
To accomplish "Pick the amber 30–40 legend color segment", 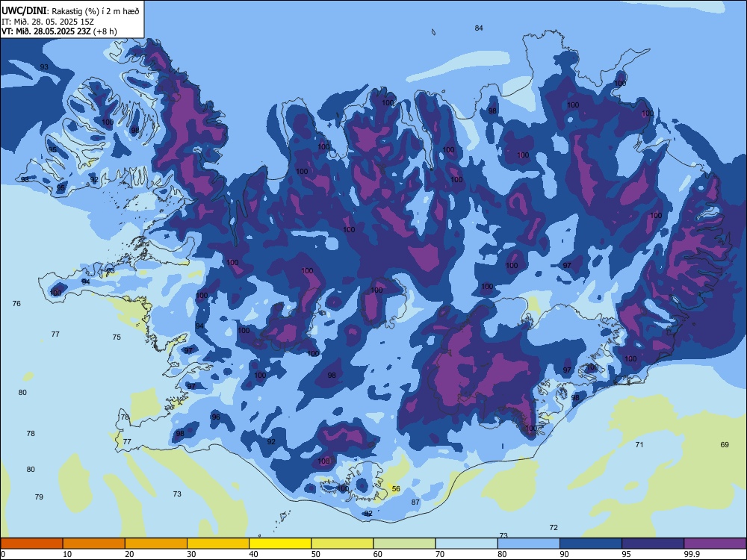I will point(218,544).
